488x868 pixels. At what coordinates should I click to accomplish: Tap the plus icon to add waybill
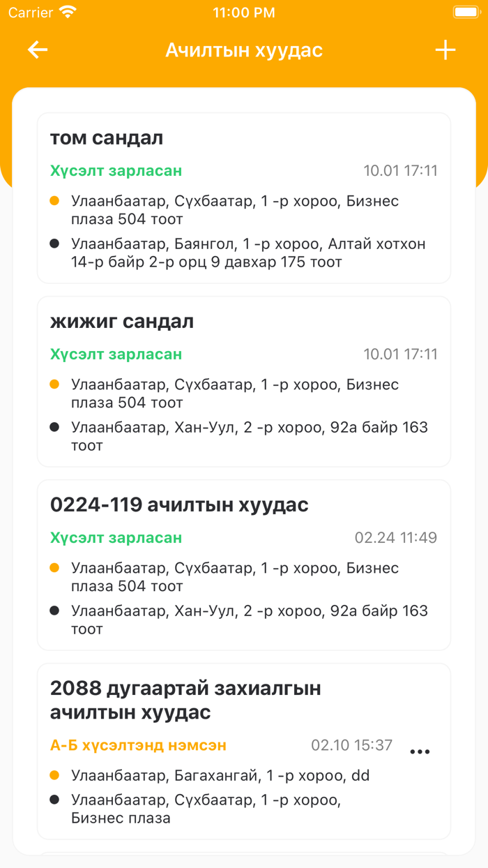pos(445,50)
